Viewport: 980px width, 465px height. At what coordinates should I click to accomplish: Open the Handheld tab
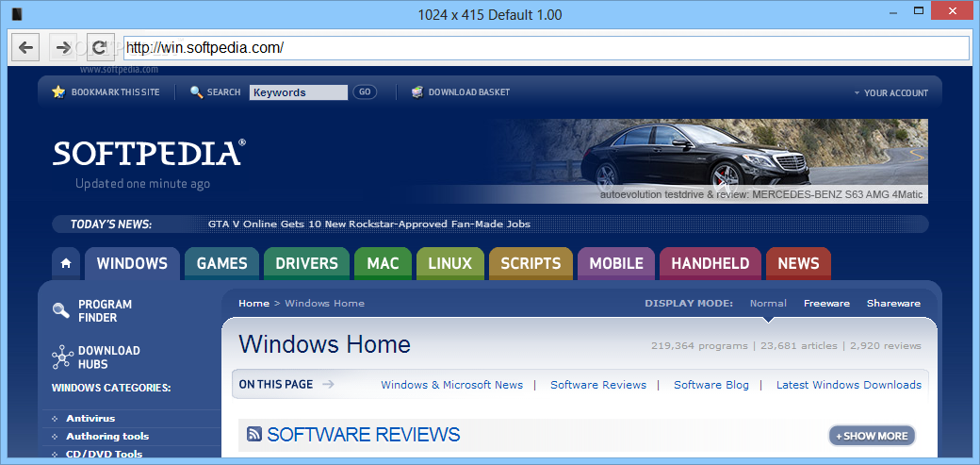click(710, 263)
